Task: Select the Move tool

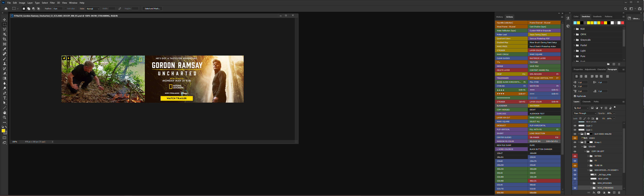Action: (x=5, y=20)
